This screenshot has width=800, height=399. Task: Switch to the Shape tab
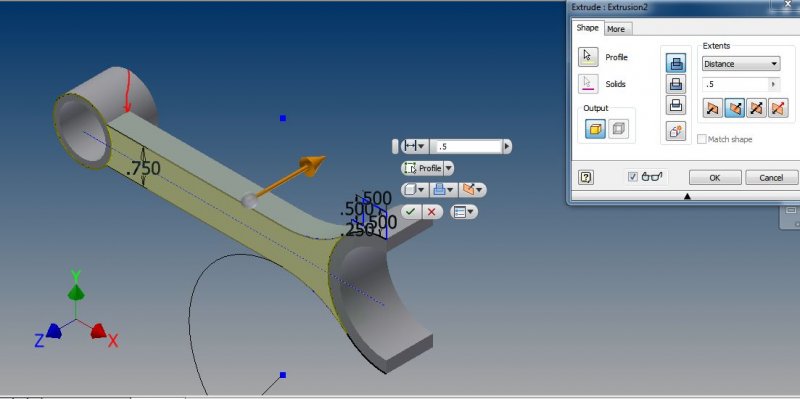pos(587,28)
